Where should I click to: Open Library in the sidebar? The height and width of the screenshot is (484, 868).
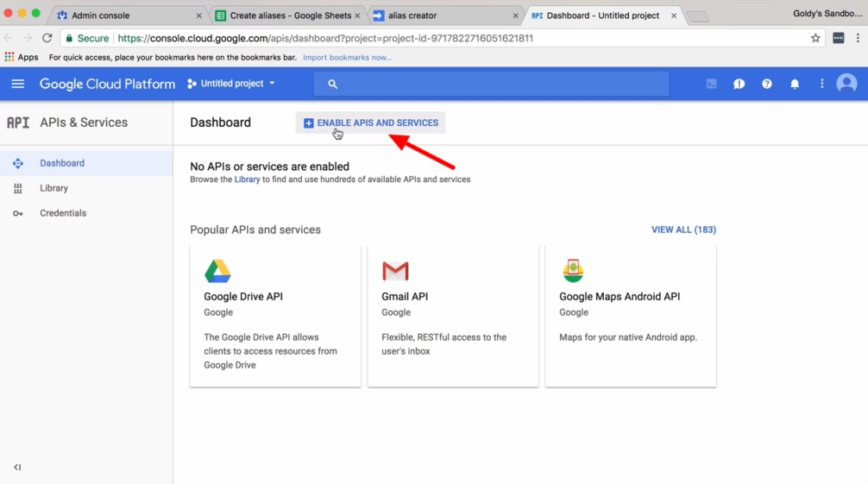click(86, 188)
